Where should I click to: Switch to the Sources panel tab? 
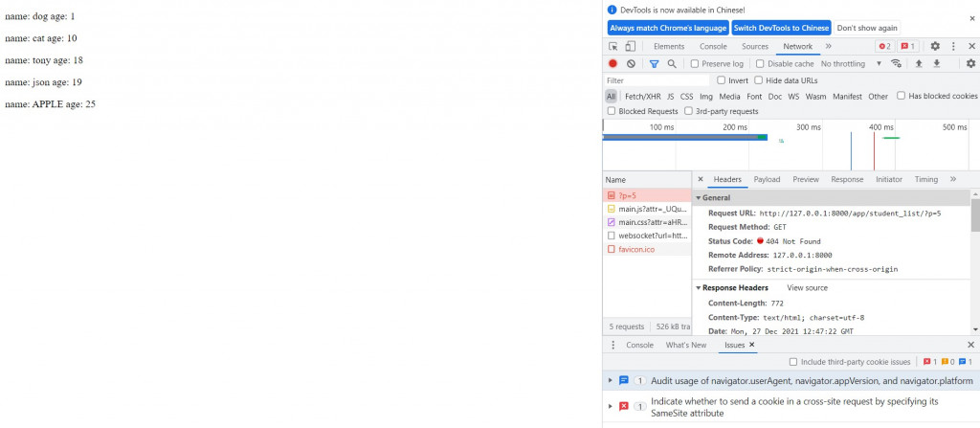[755, 46]
